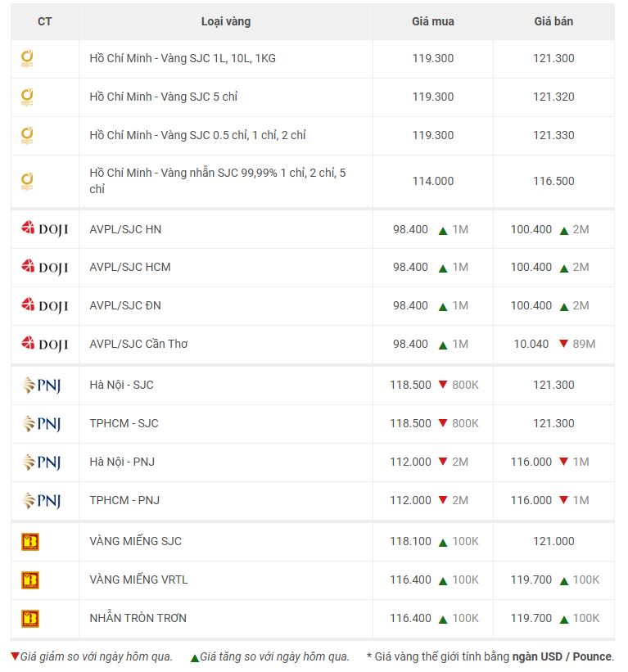The image size is (628, 672).
Task: Click buy price 118.100 for VÀNG MIẾNG SJC
Action: coord(410,541)
